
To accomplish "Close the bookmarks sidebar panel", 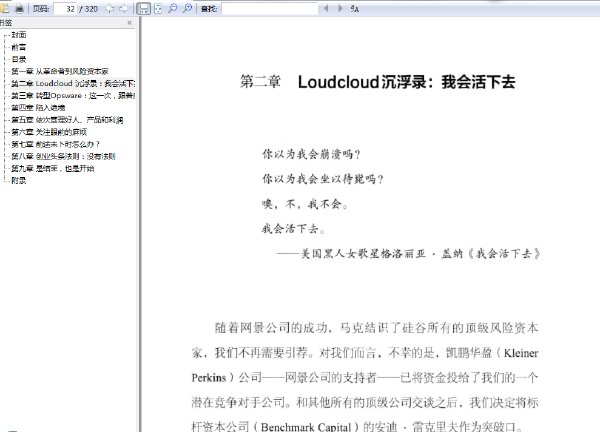I will (129, 23).
